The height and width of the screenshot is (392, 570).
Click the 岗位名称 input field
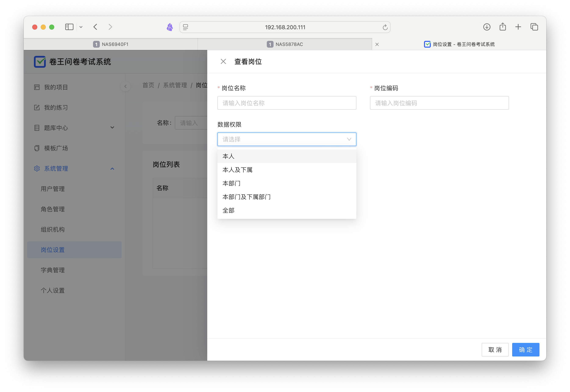(287, 103)
